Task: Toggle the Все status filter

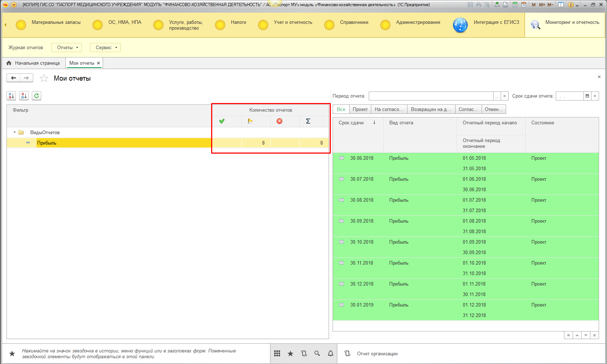Action: point(341,110)
